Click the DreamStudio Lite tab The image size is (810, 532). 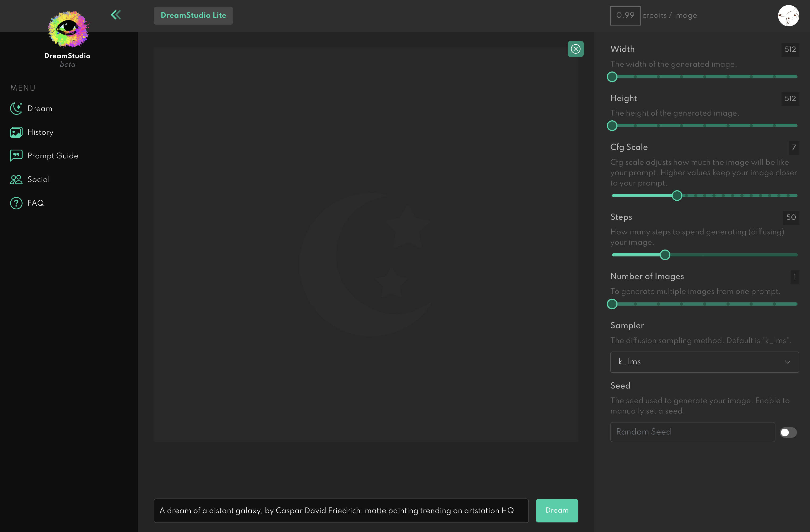point(194,15)
